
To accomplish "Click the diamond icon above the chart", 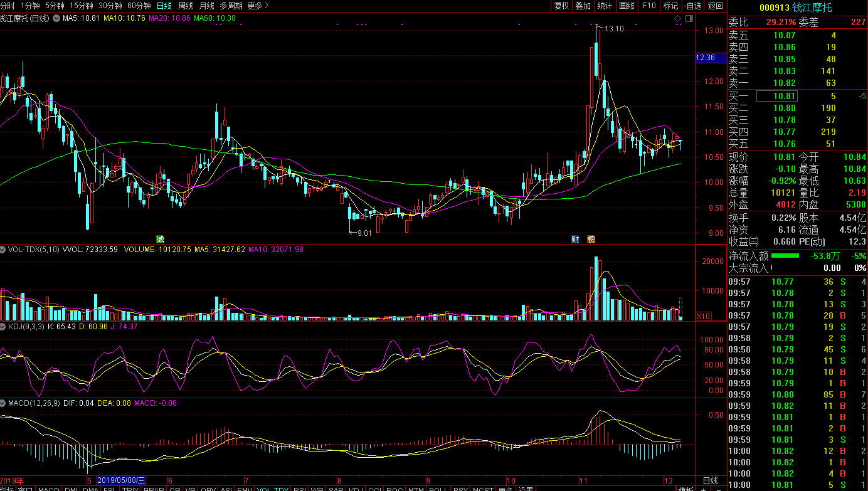I will [x=677, y=19].
